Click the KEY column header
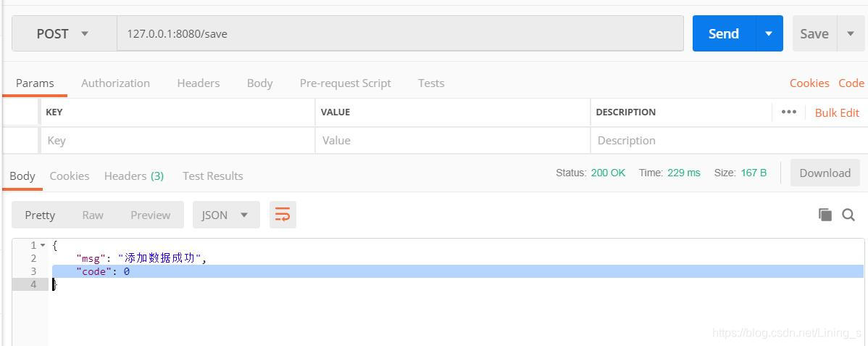The width and height of the screenshot is (868, 346). [x=54, y=112]
